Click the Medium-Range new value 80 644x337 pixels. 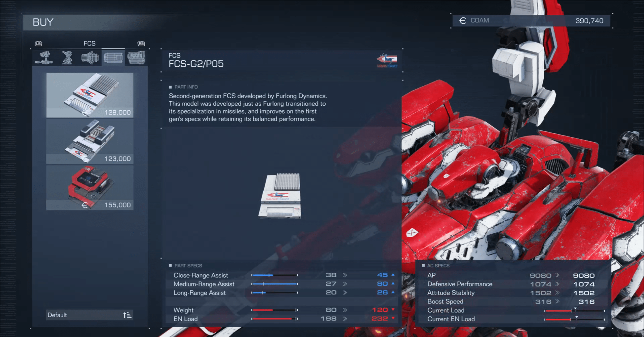tap(382, 284)
